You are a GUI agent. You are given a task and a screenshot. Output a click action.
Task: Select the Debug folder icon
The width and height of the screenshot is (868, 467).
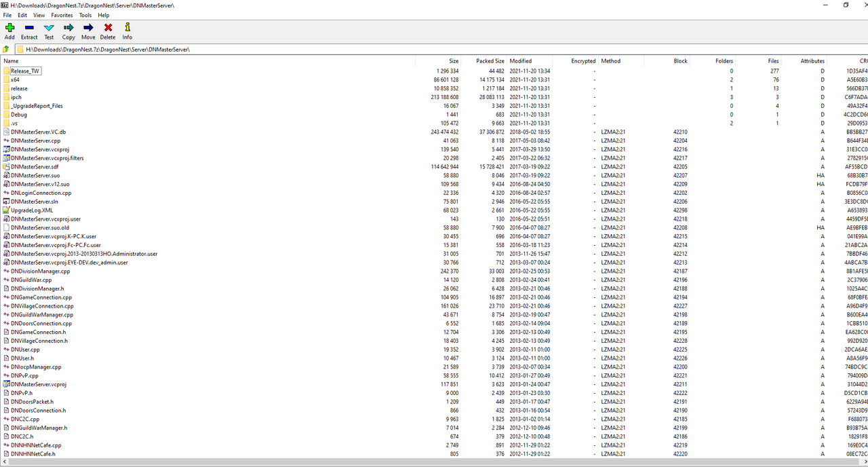6,115
